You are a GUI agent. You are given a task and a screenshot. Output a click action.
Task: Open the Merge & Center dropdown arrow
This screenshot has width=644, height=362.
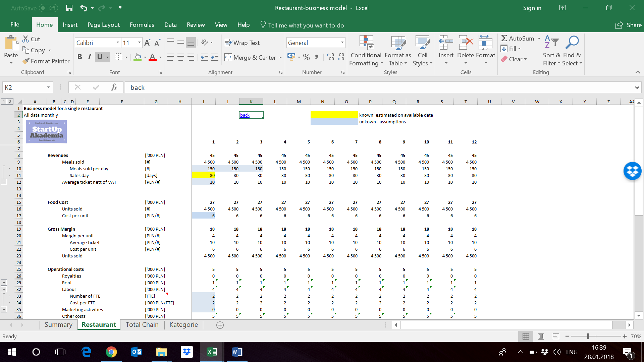coord(280,58)
